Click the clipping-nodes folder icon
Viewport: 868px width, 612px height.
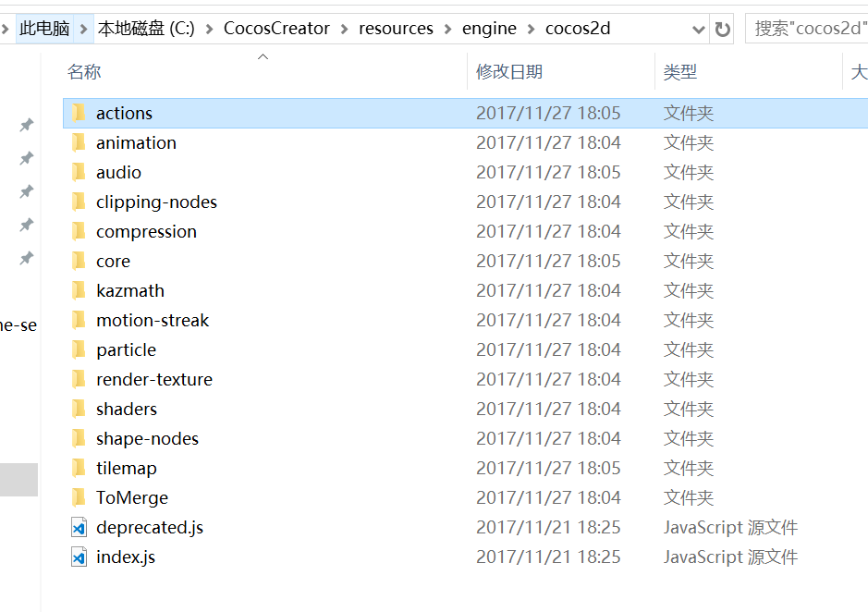pos(79,202)
